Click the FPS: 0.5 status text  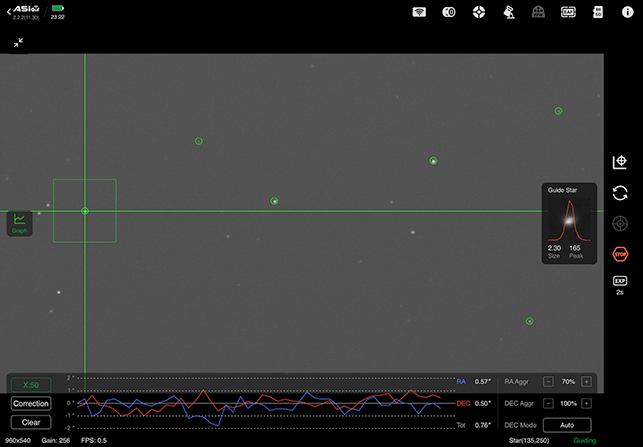(x=94, y=440)
